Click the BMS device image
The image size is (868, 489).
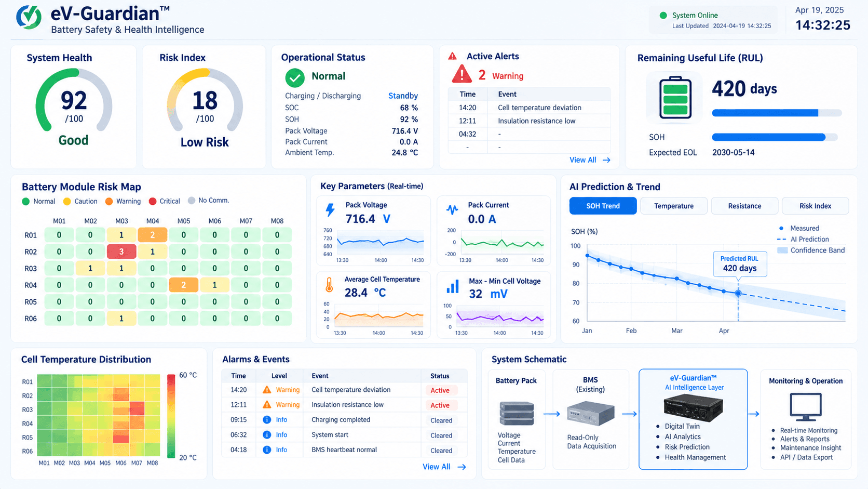click(x=590, y=414)
